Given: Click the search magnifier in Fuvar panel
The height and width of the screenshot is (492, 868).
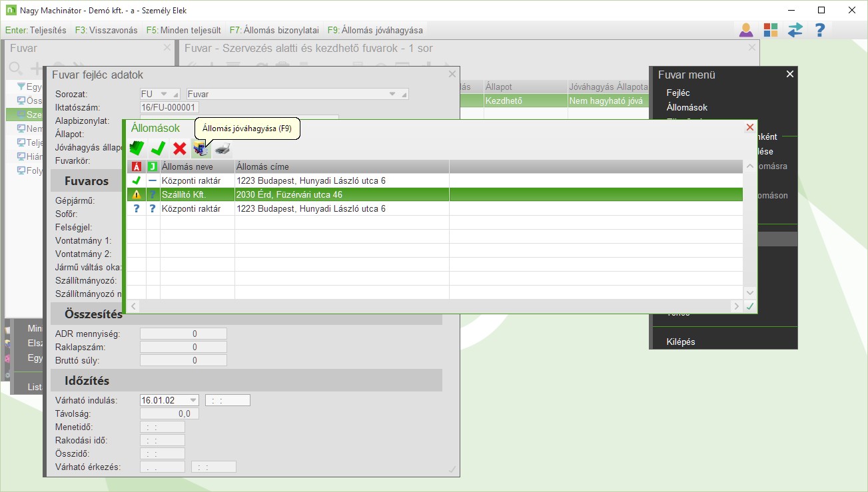Looking at the screenshot, I should [x=15, y=68].
